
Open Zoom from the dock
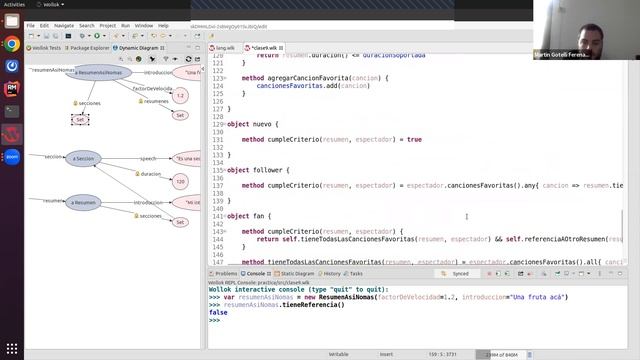(12, 157)
